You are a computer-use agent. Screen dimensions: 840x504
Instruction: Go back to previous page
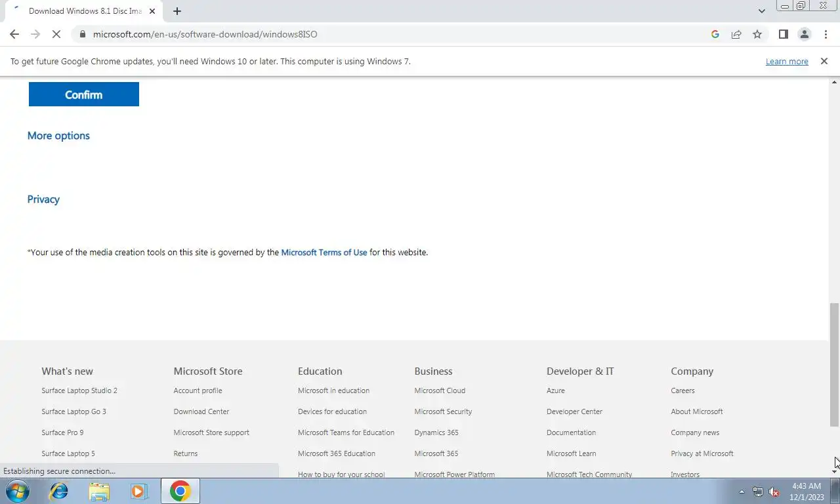[14, 34]
